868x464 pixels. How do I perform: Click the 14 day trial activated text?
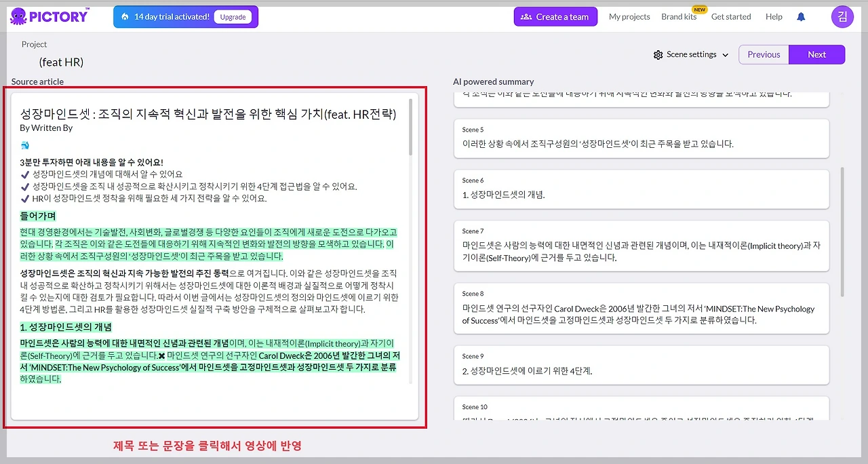[x=172, y=17]
